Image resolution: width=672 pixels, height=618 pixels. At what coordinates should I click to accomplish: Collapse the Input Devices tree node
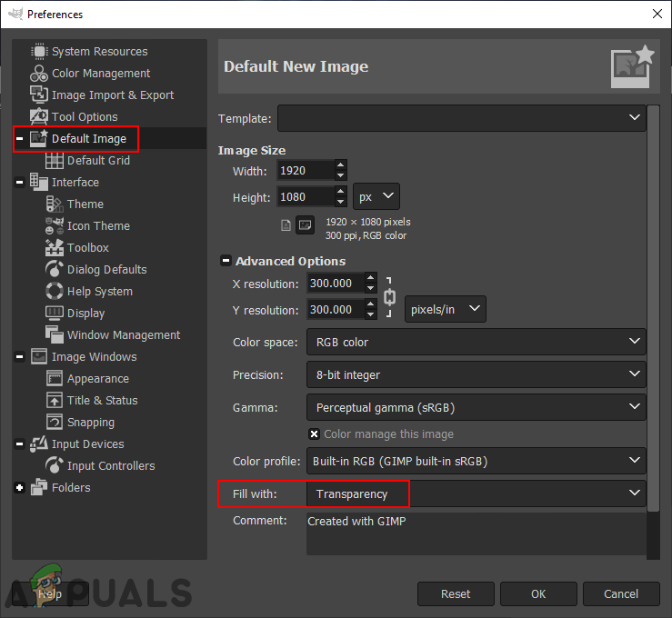(20, 444)
